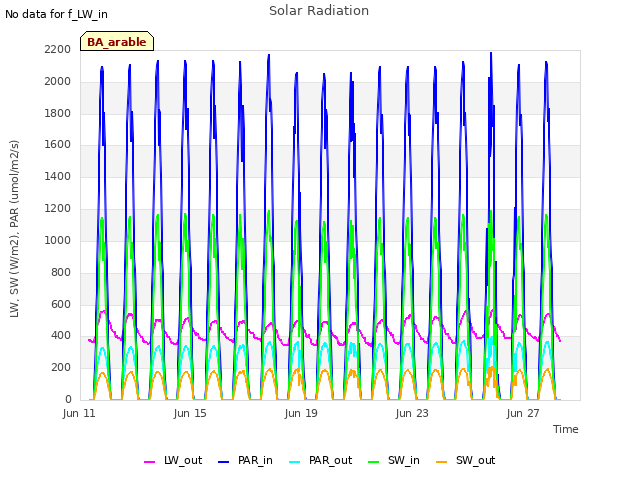Click the 200 y-axis tick label
The height and width of the screenshot is (480, 640).
coord(61,367)
